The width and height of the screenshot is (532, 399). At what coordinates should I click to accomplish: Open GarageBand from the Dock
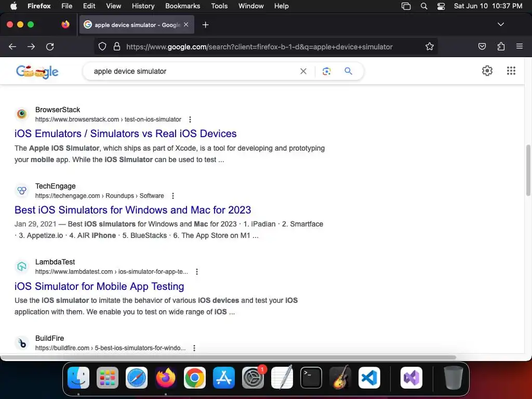click(340, 378)
